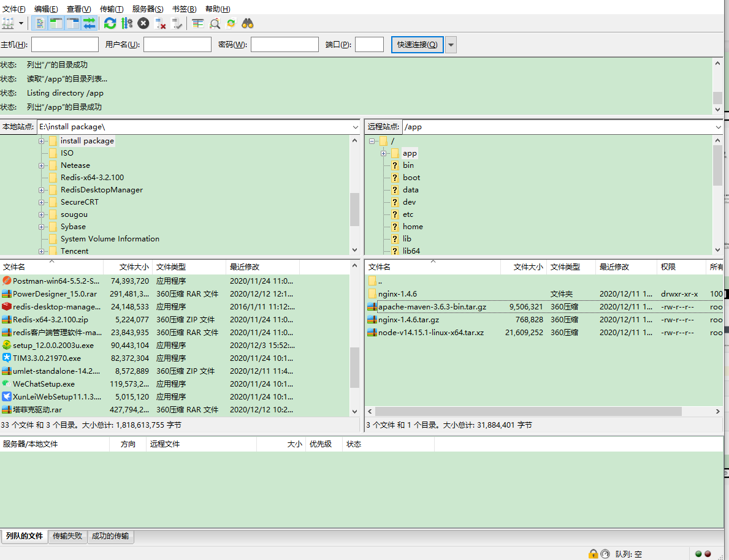This screenshot has height=560, width=729.
Task: Select apache-maven-3.6.3-bin.tar.gz remote file
Action: click(x=432, y=307)
